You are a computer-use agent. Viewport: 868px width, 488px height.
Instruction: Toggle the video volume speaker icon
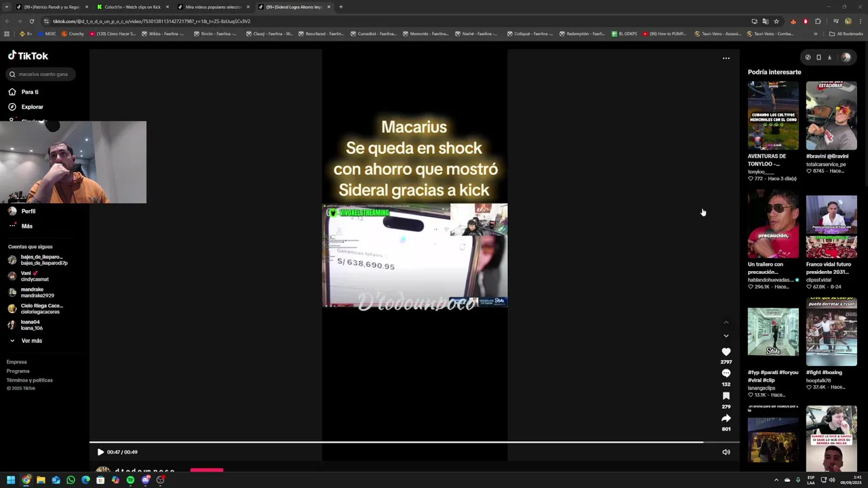(726, 452)
